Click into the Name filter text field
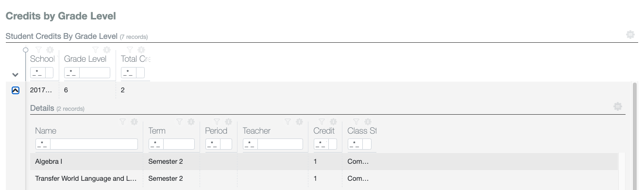The height and width of the screenshot is (190, 644). point(94,144)
